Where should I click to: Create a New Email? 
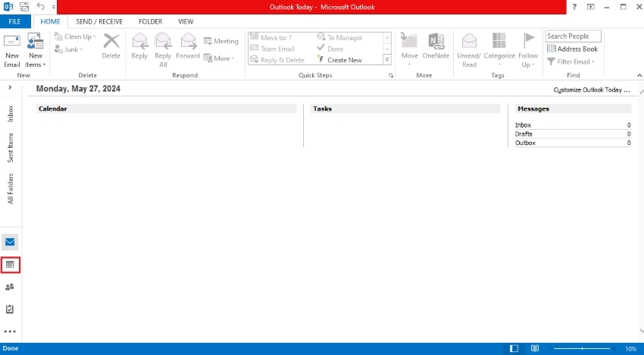[12, 51]
